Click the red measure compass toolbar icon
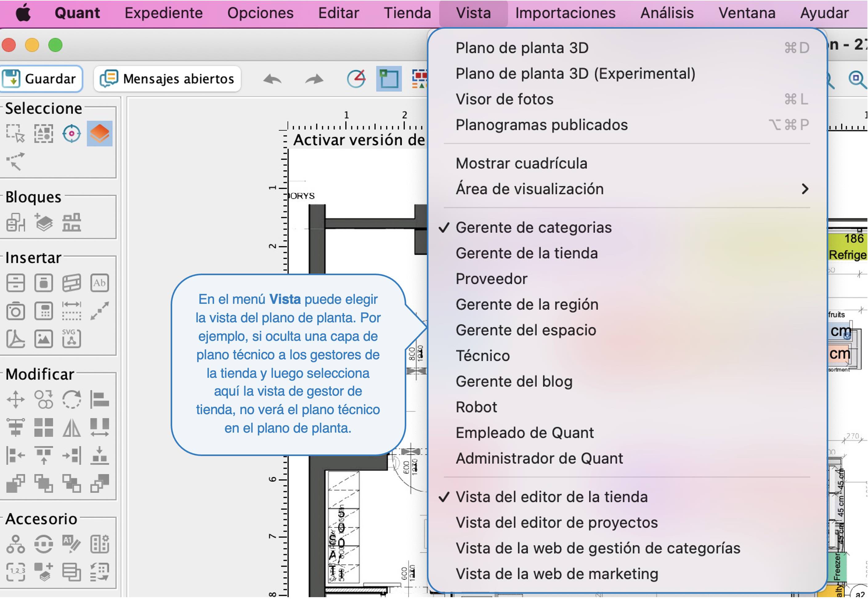 tap(356, 79)
